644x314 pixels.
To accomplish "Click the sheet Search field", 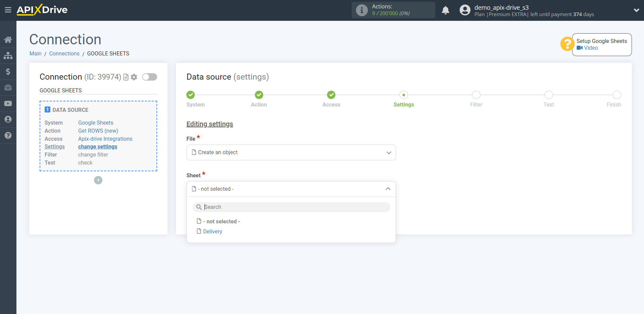I will point(291,207).
